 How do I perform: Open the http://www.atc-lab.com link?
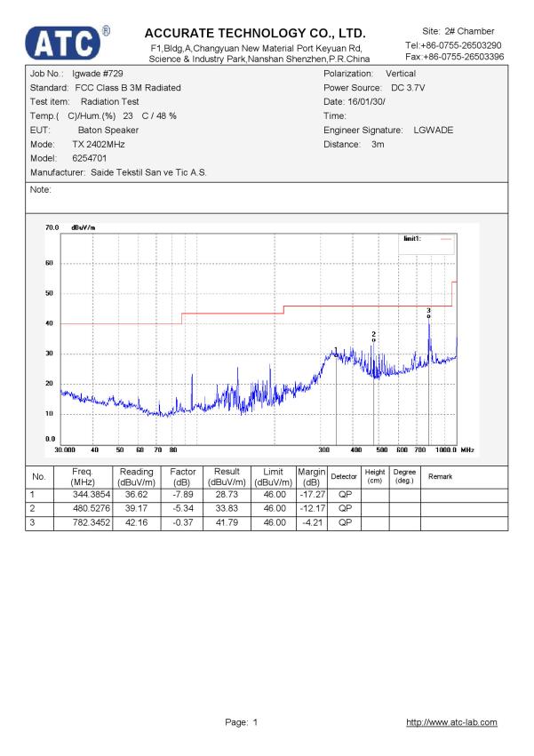(451, 721)
